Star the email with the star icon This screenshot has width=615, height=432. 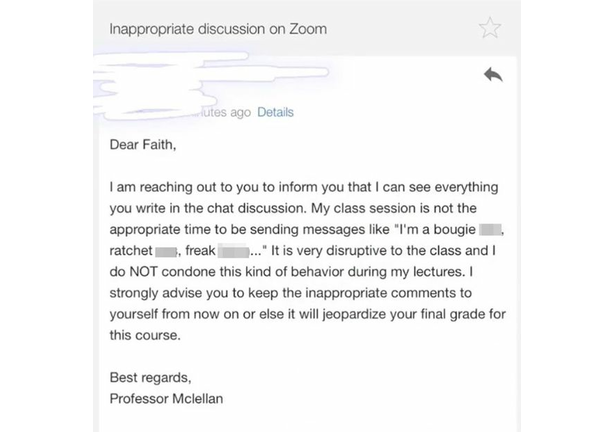(x=489, y=28)
